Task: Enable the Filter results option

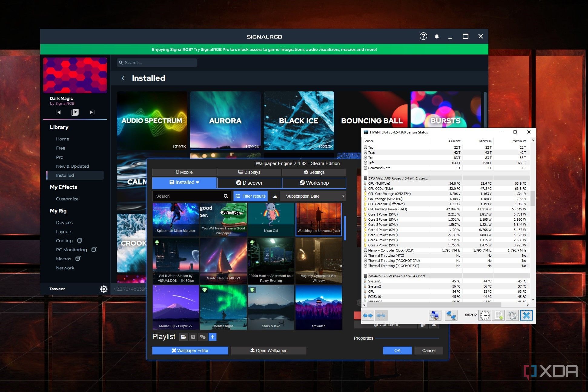Action: 250,196
